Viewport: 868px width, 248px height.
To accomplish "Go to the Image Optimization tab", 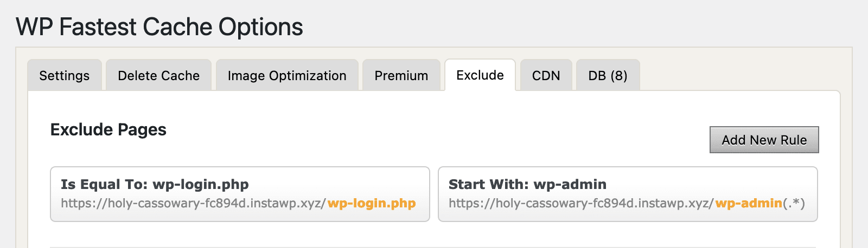I will tap(287, 76).
